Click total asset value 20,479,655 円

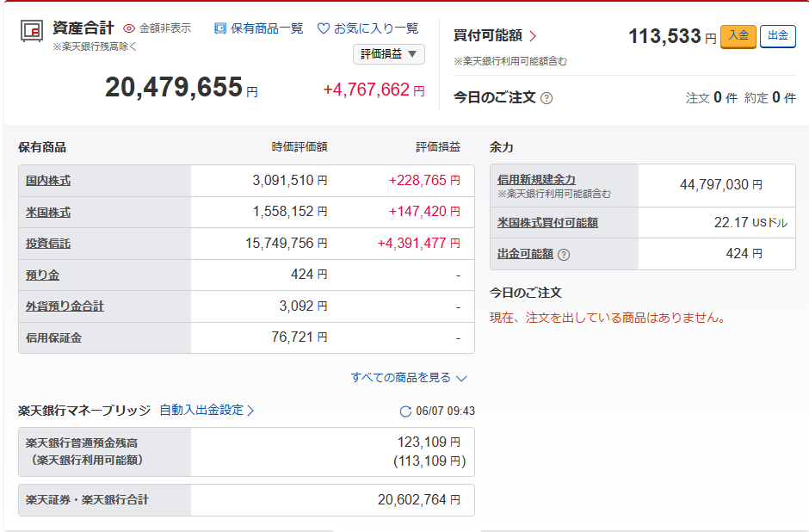[x=181, y=87]
